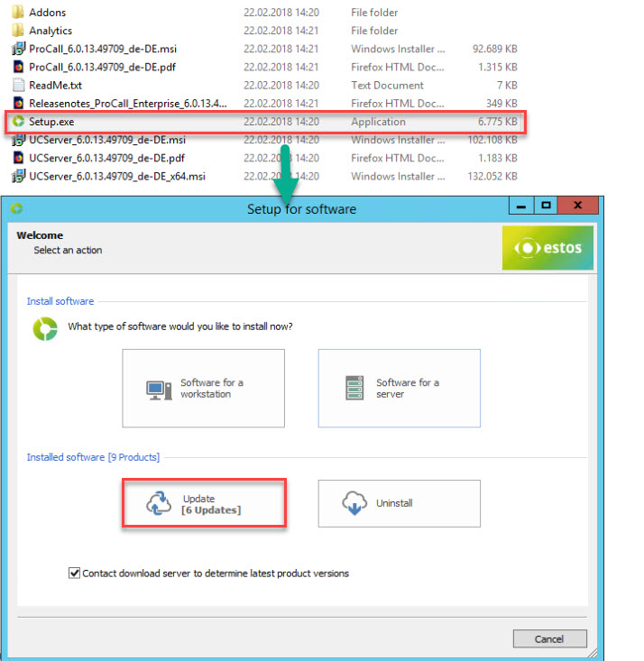Select the Analytics folder icon
The height and width of the screenshot is (661, 644).
18,31
